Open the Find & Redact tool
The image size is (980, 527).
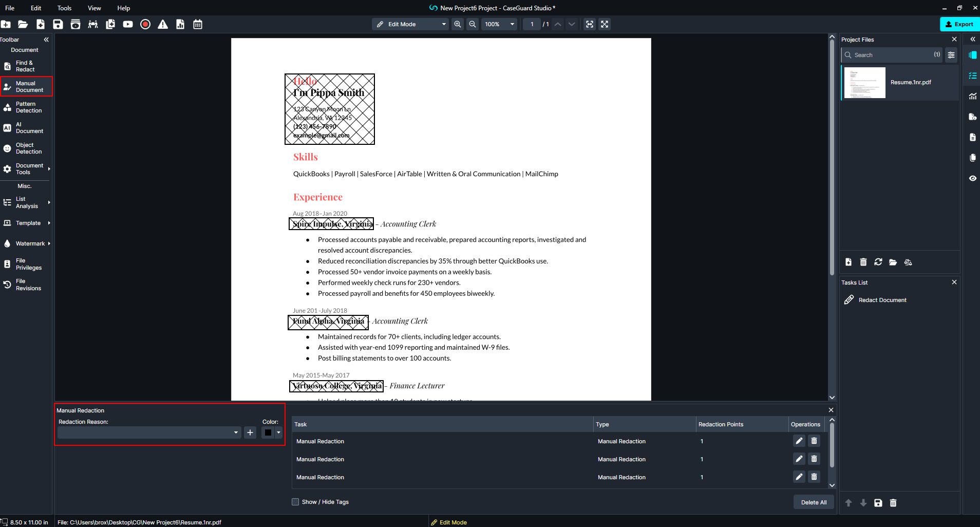(26, 66)
